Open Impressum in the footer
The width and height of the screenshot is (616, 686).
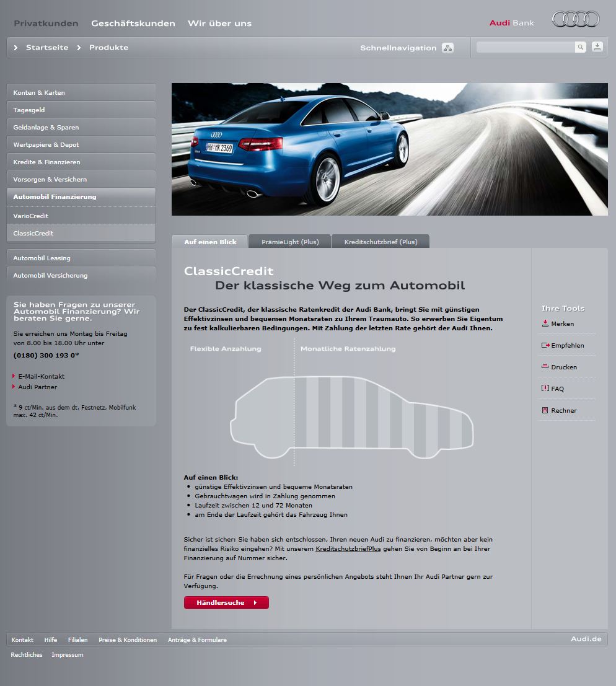tap(68, 654)
